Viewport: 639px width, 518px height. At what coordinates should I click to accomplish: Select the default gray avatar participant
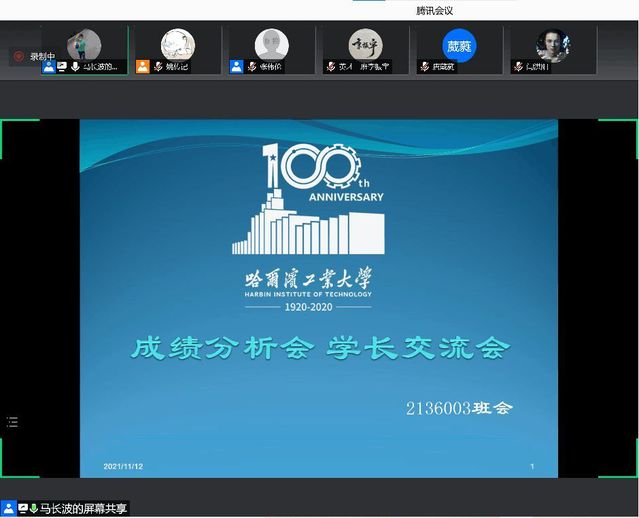(271, 45)
